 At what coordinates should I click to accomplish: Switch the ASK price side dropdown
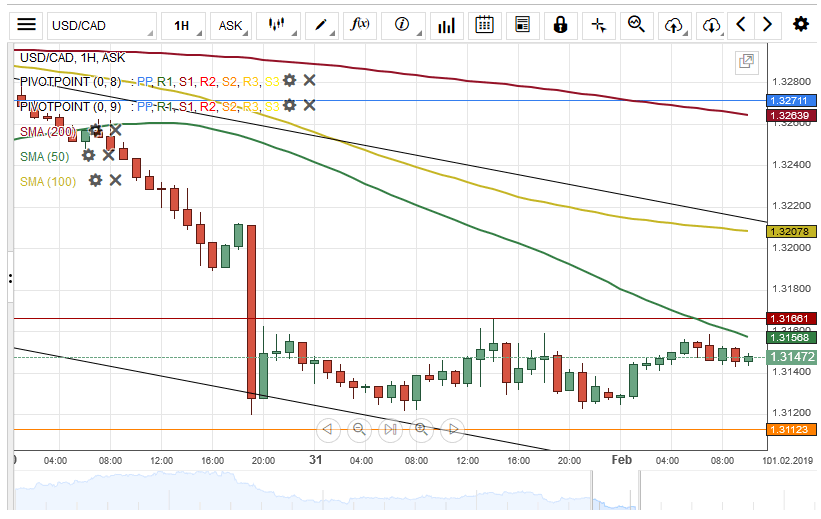click(231, 25)
